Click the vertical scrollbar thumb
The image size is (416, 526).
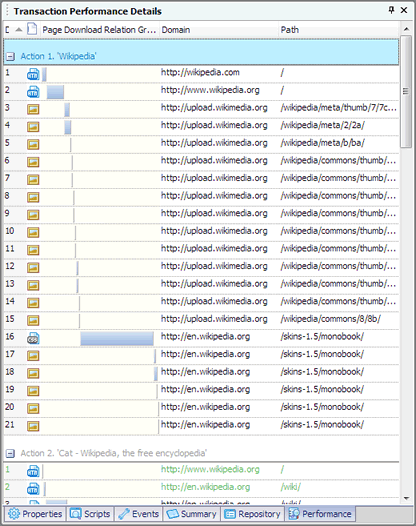(406, 91)
